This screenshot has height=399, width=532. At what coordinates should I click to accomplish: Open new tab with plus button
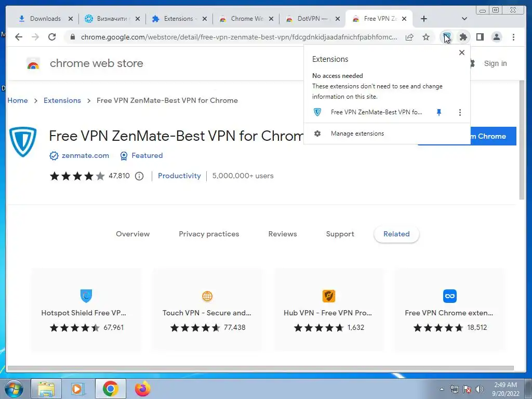coord(424,19)
